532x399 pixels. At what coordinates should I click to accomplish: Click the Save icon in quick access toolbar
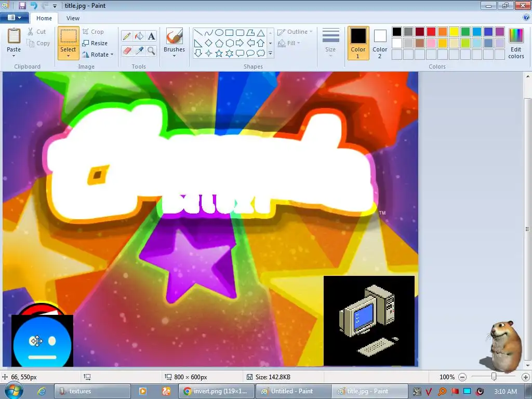(x=22, y=5)
